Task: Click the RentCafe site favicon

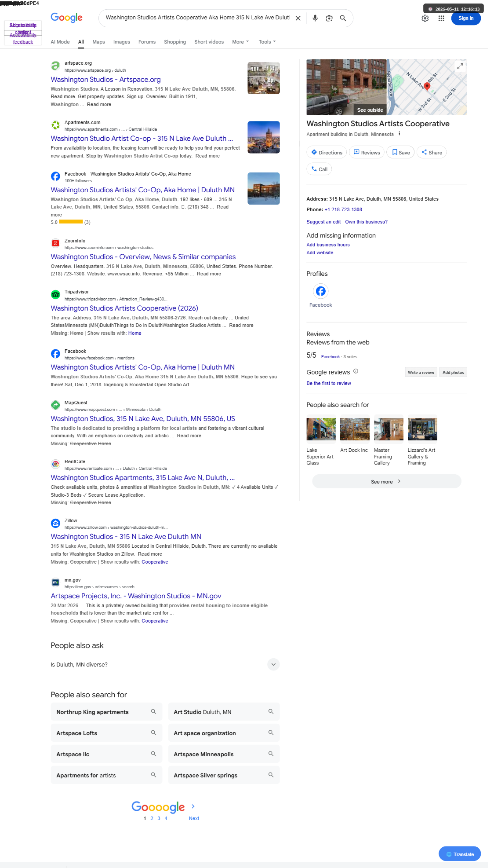Action: click(x=55, y=464)
